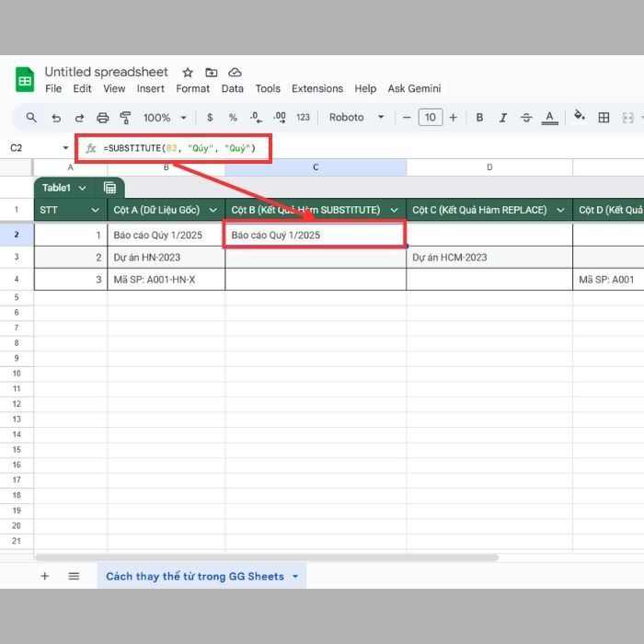Select column D header
Screen dimensions: 644x644
(x=489, y=167)
